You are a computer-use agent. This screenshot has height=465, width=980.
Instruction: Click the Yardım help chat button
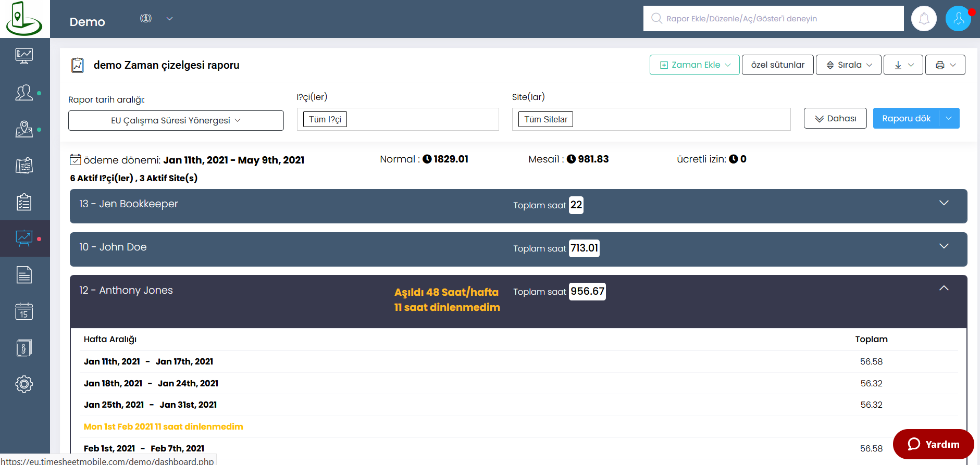click(x=933, y=444)
